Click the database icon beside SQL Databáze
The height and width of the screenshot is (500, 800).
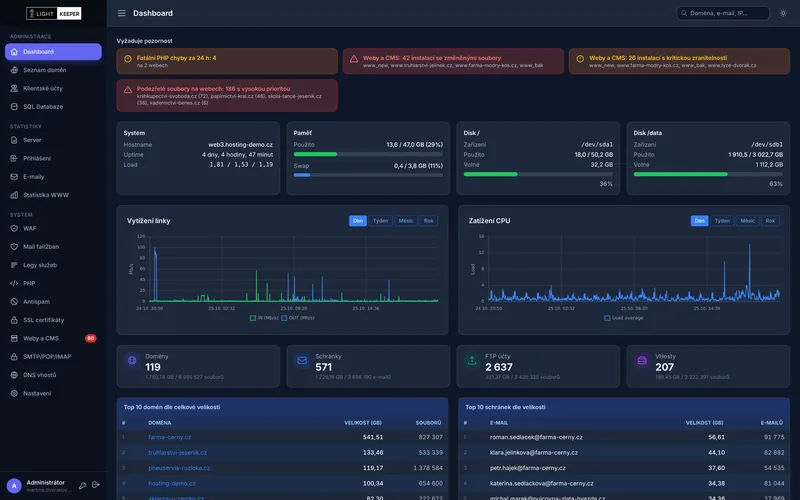point(14,107)
